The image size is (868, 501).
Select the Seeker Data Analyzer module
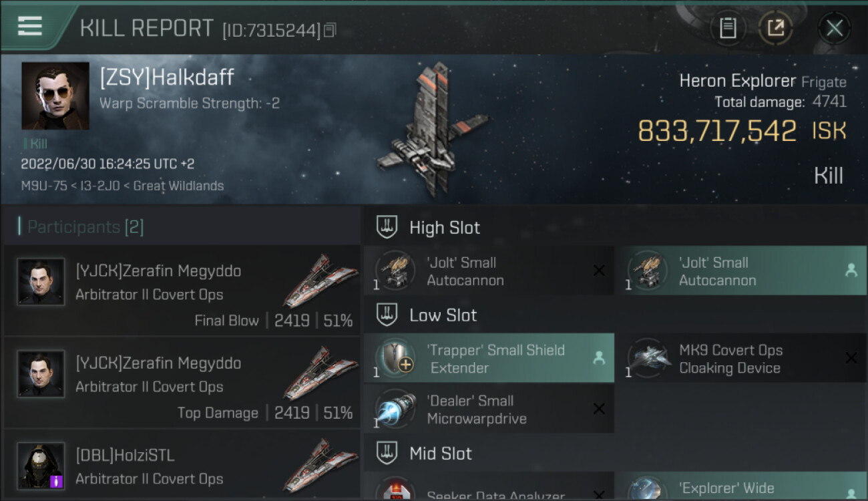pyautogui.click(x=489, y=487)
